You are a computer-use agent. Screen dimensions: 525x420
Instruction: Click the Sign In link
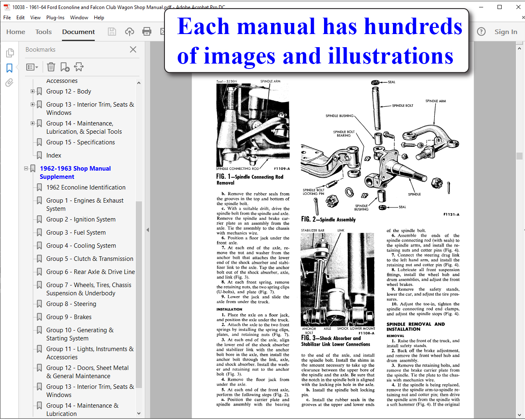coord(506,32)
